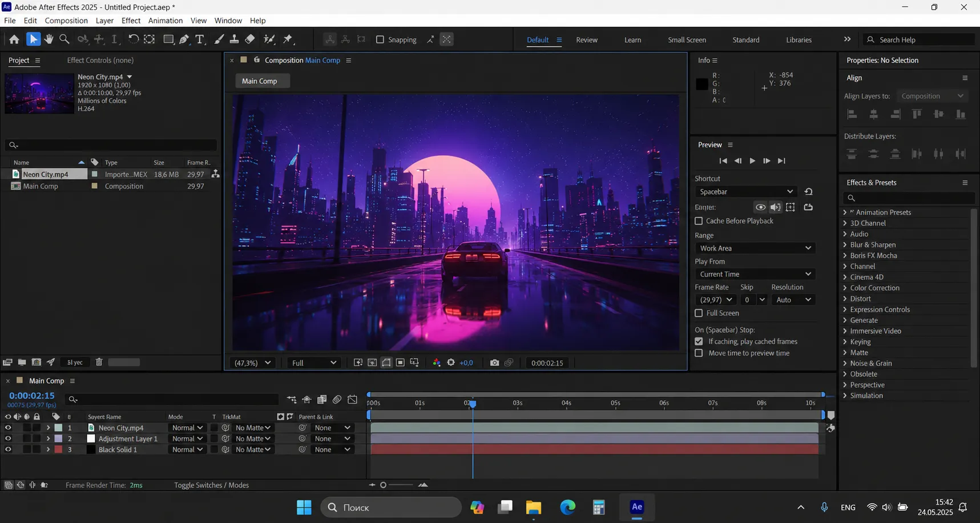This screenshot has width=980, height=523.
Task: Select the Pen tool
Action: (184, 39)
